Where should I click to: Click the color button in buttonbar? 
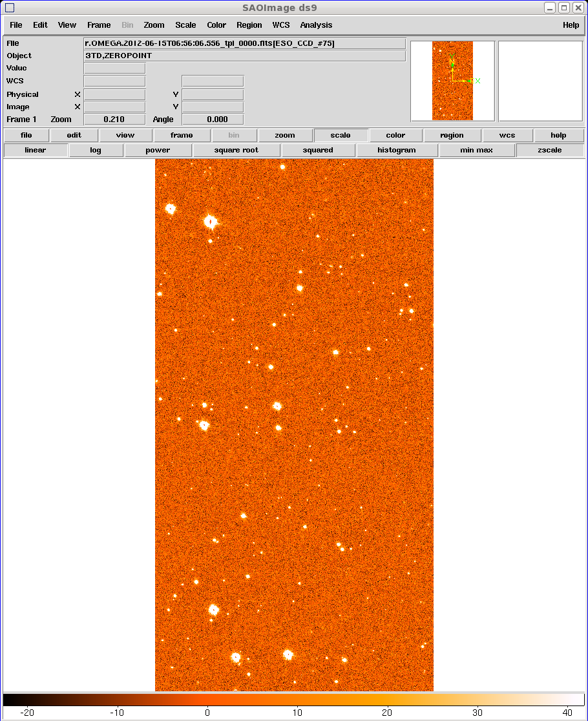click(x=395, y=135)
